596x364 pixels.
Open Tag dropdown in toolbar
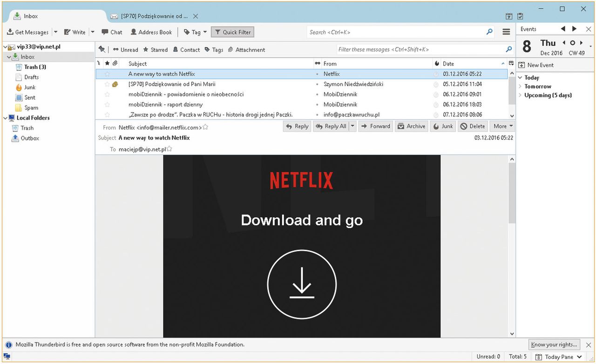[x=195, y=32]
